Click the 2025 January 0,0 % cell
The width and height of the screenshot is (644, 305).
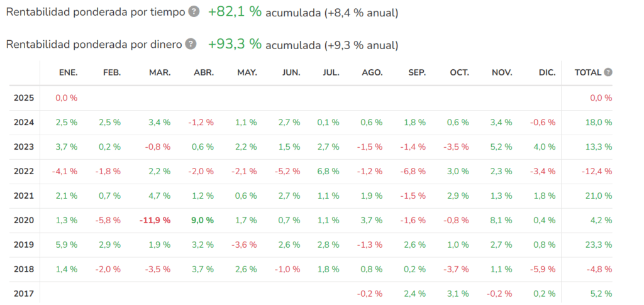[66, 98]
